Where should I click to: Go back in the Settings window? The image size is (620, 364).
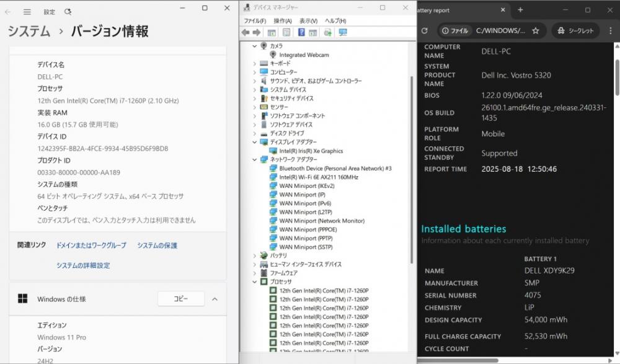click(x=7, y=12)
